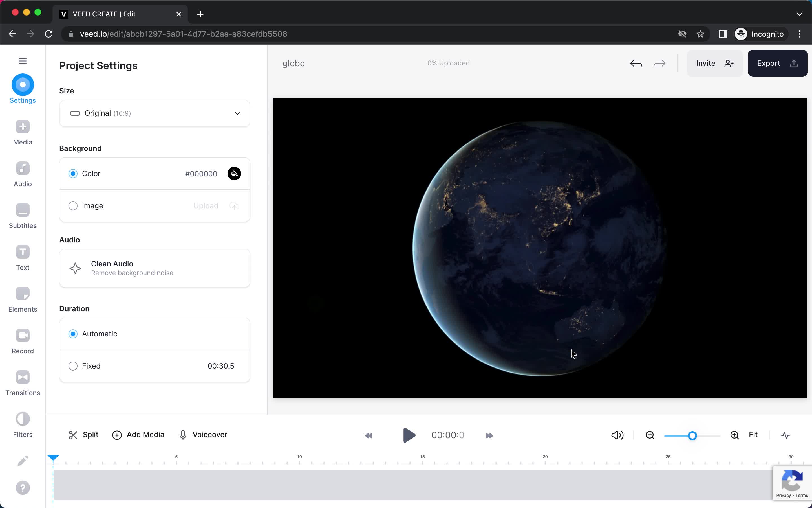This screenshot has height=508, width=812.
Task: Click the timeline playhead marker
Action: [53, 457]
